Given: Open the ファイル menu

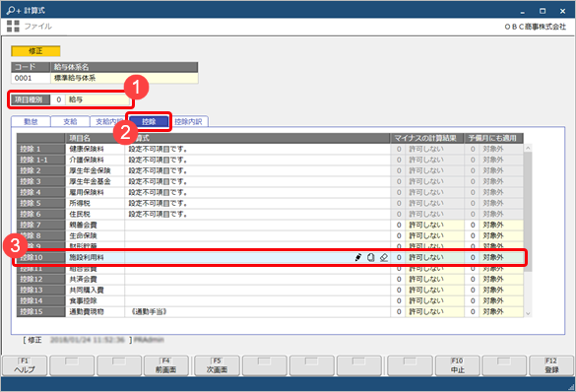Looking at the screenshot, I should tap(38, 26).
